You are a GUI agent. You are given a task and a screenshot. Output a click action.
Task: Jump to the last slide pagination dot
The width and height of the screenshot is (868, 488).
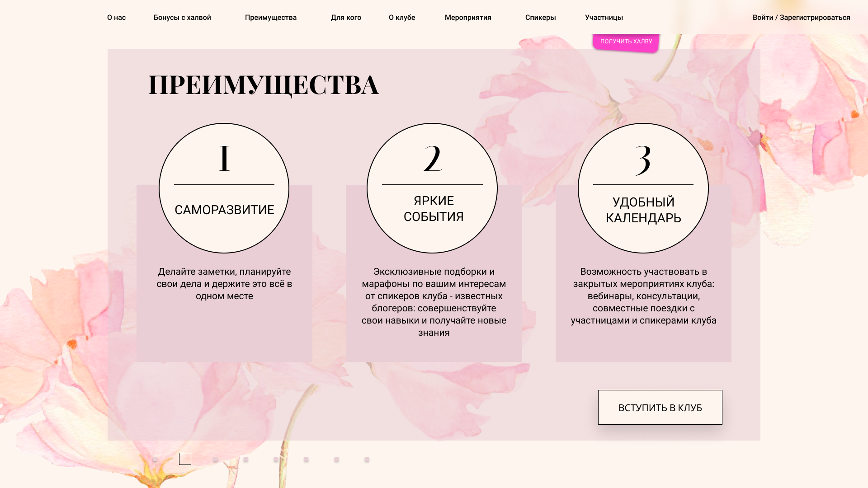point(367,459)
